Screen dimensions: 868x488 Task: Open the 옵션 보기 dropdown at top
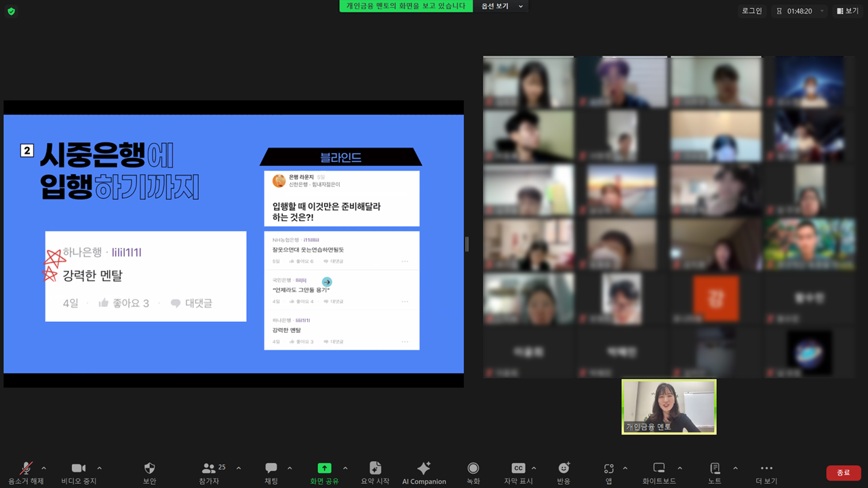click(502, 6)
